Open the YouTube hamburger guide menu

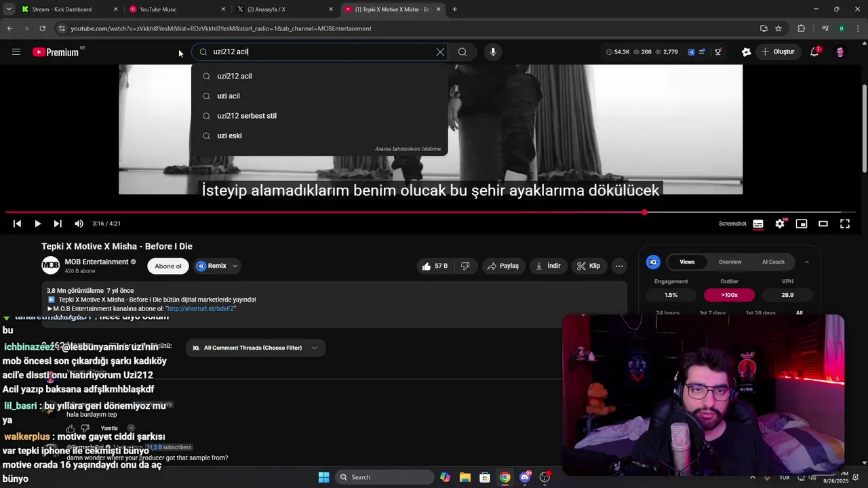point(16,52)
